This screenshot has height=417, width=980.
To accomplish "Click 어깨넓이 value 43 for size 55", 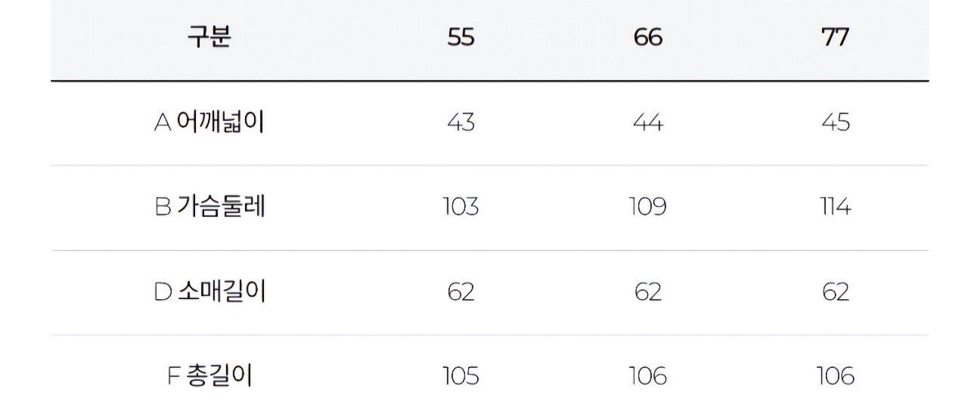I will (x=461, y=122).
